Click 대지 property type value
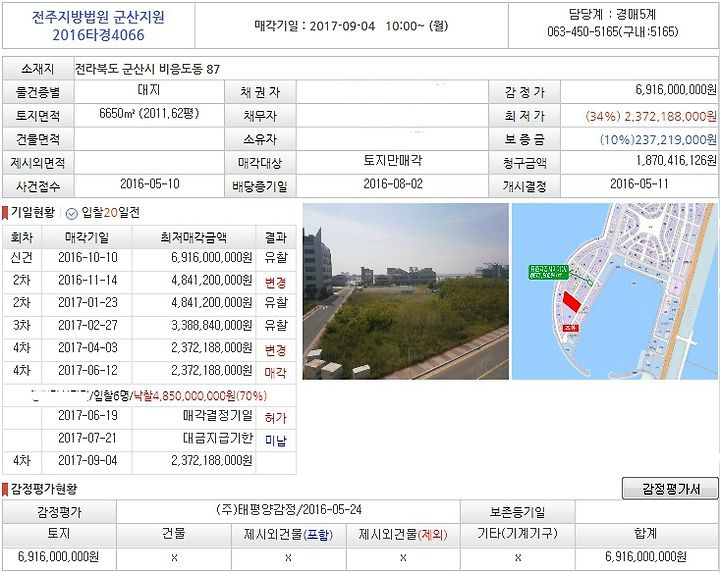Screen dimensions: 720x573 149,90
